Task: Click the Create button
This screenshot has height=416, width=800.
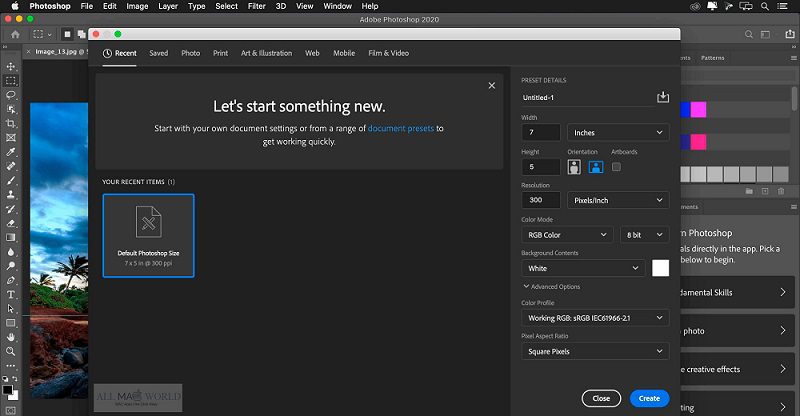Action: tap(649, 398)
